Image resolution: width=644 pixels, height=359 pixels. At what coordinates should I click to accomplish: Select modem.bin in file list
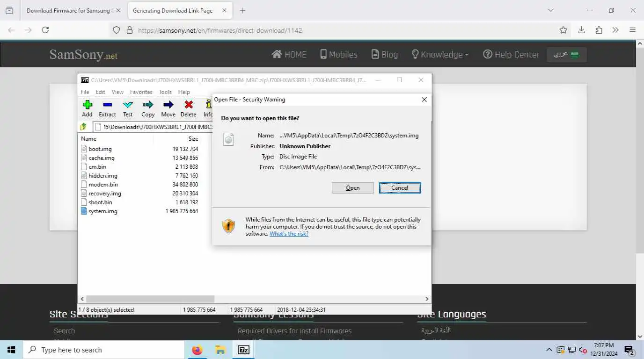pyautogui.click(x=103, y=184)
